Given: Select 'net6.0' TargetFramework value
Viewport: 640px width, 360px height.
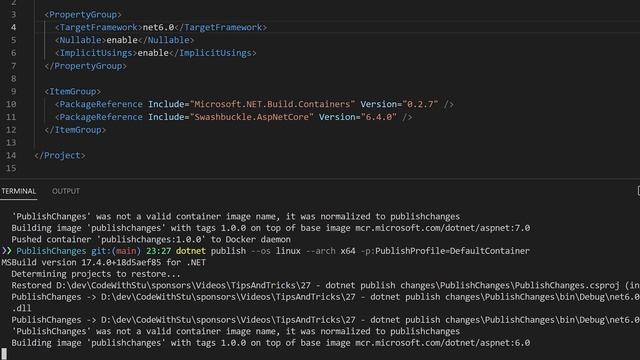Looking at the screenshot, I should pos(158,27).
